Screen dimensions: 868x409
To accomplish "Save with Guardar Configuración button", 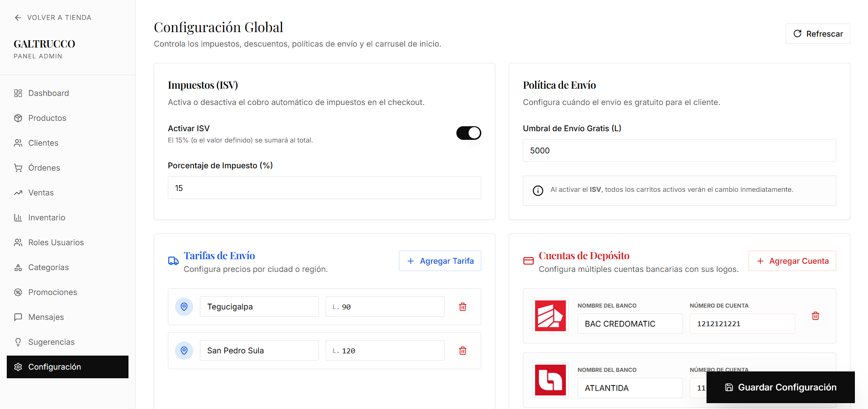I will [780, 387].
